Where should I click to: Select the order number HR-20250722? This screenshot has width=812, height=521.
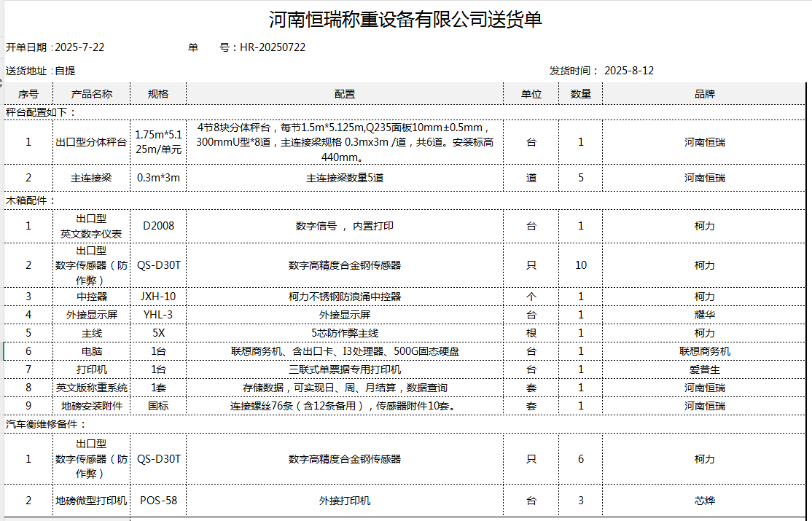tap(273, 47)
